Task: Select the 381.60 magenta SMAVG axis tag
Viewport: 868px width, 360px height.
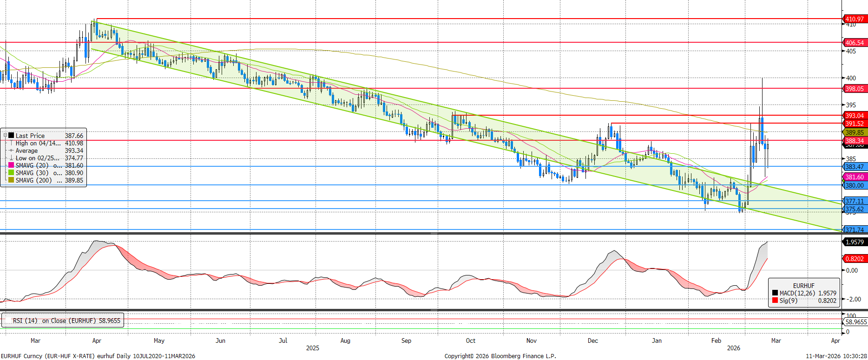Action: 854,177
